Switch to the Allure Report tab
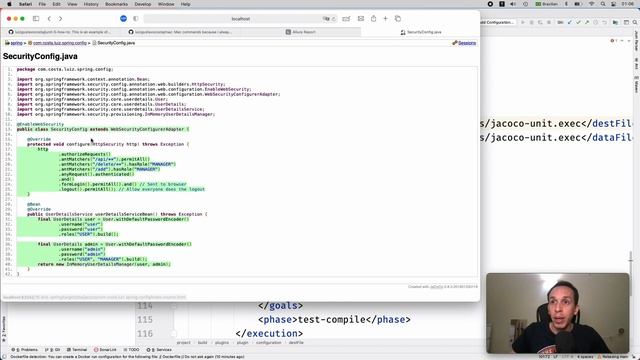Screen dimensions: 640x360 tap(301, 32)
